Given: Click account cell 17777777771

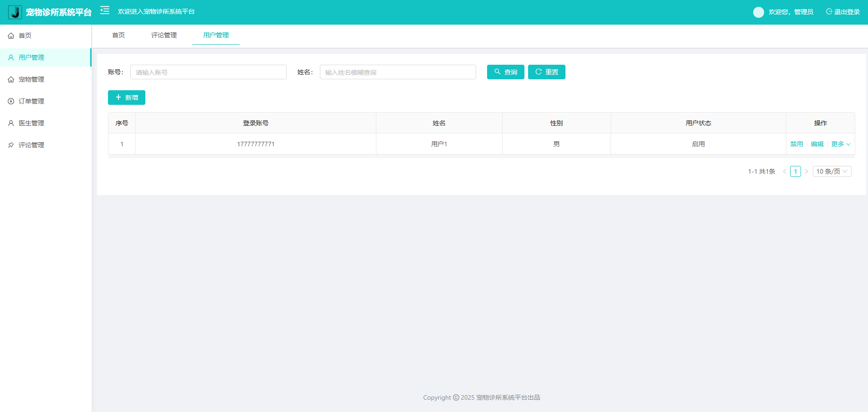Looking at the screenshot, I should [256, 144].
